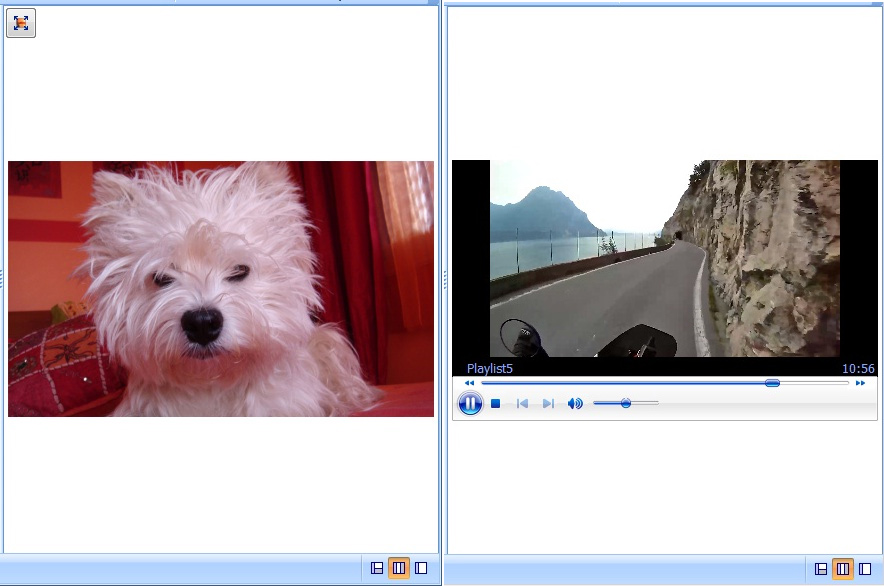Skip to next track in player
Screen dimensions: 884x586
pos(548,403)
